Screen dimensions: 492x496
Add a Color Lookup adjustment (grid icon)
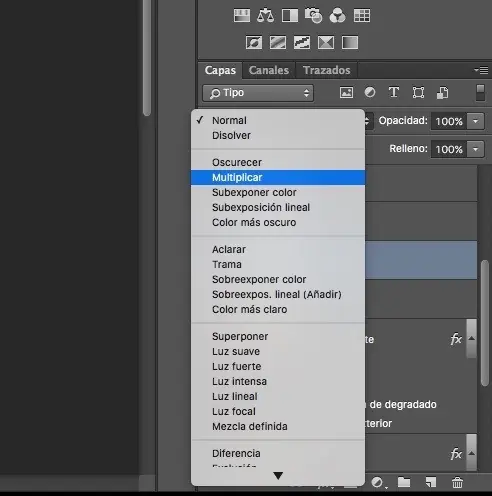[x=362, y=16]
